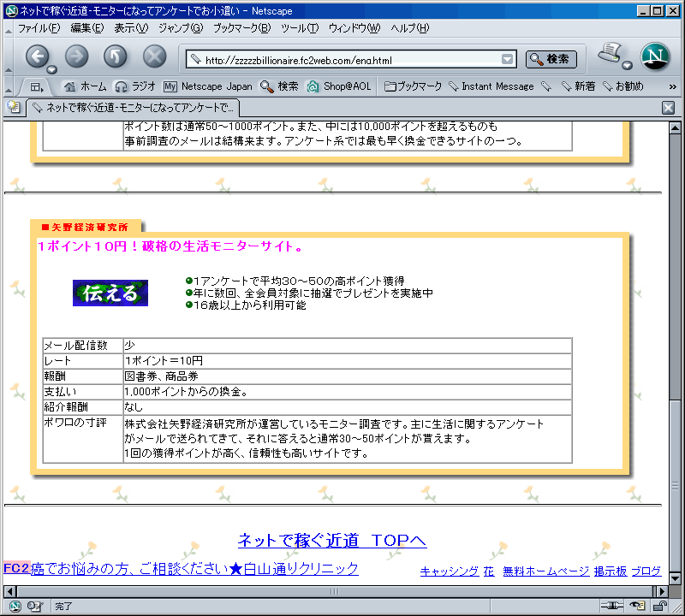The image size is (685, 616).
Task: Show more bookmarks with the » chevron
Action: (x=672, y=87)
